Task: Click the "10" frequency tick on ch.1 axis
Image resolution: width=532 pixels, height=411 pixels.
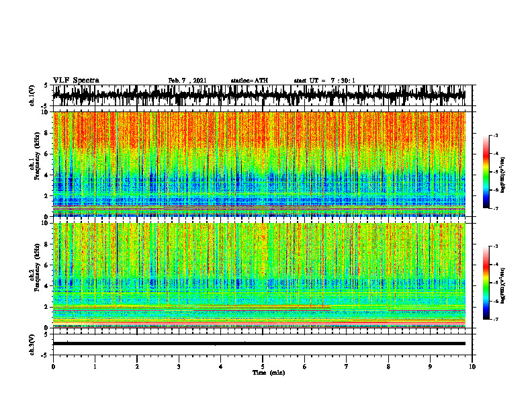Action: tap(46, 112)
